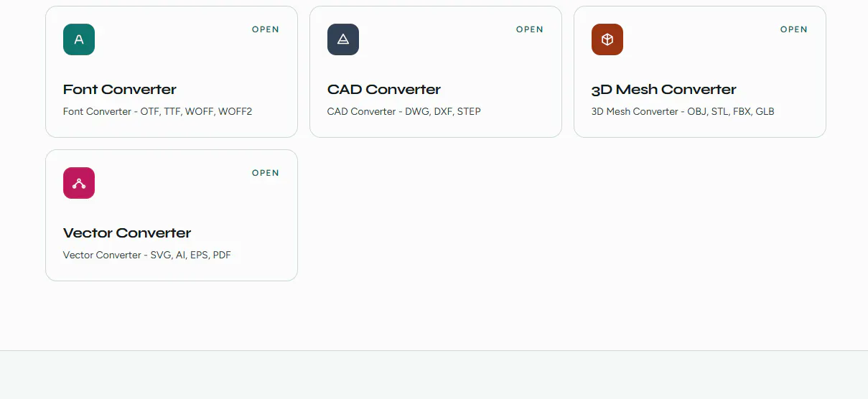Screen dimensions: 868x399
Task: Open the Vector Converter via its OPEN label
Action: (266, 173)
